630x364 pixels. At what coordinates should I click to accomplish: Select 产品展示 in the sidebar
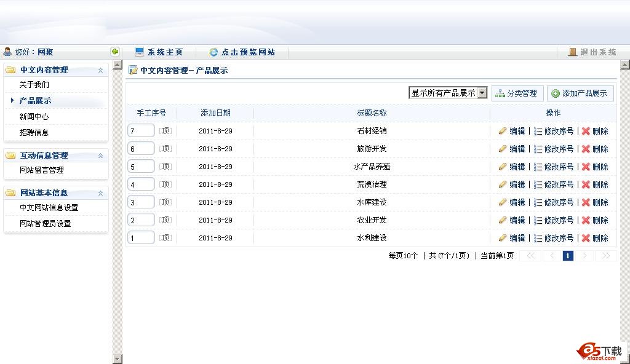click(x=35, y=100)
